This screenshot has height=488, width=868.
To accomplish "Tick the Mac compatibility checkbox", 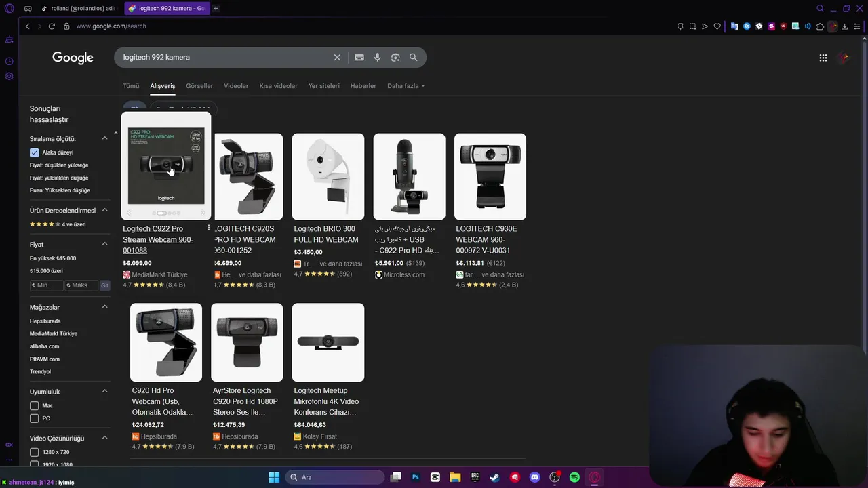I will coord(34,405).
